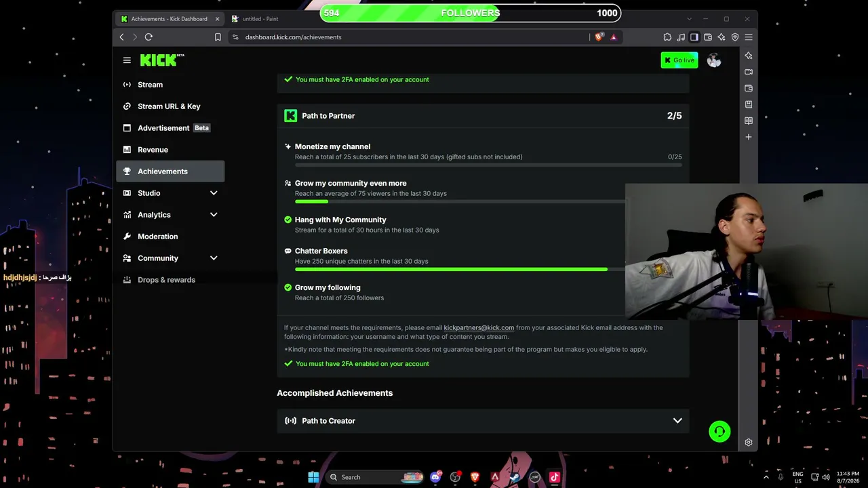
Task: Open the volume control in system tray
Action: pos(827,477)
